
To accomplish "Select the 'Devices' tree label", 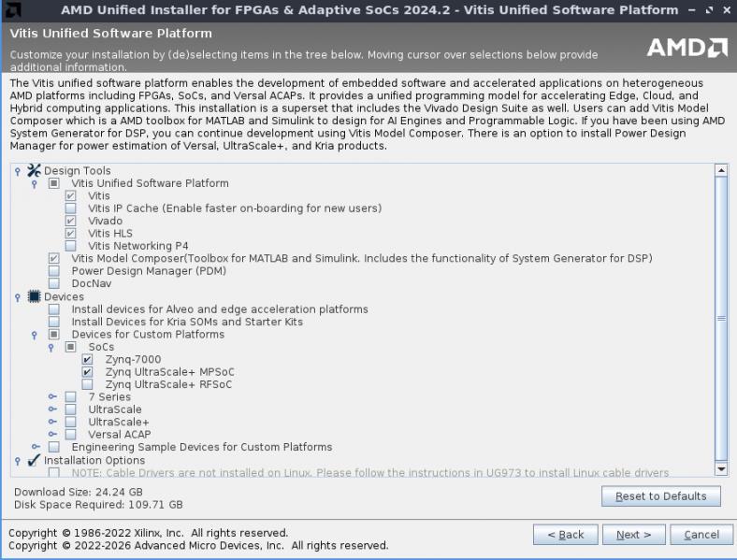I will (x=64, y=296).
